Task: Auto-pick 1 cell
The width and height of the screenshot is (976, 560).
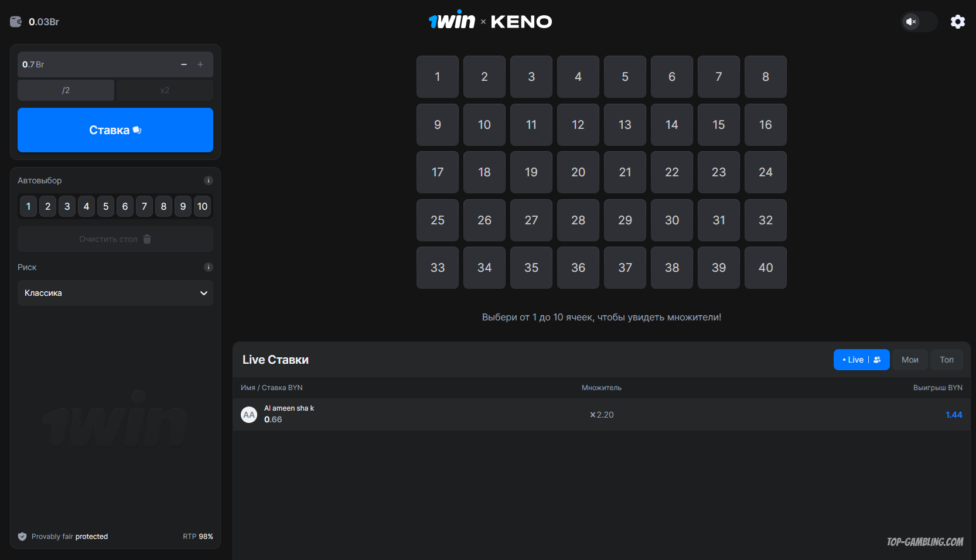Action: 28,206
